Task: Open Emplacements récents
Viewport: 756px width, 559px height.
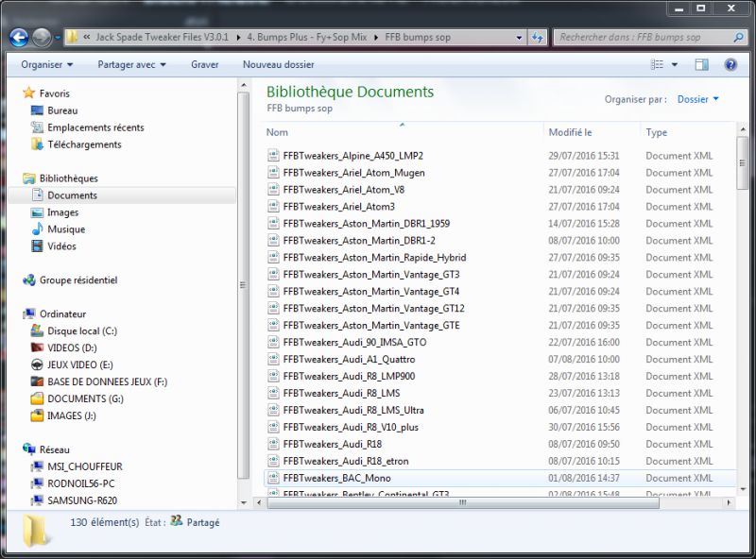Action: 95,127
